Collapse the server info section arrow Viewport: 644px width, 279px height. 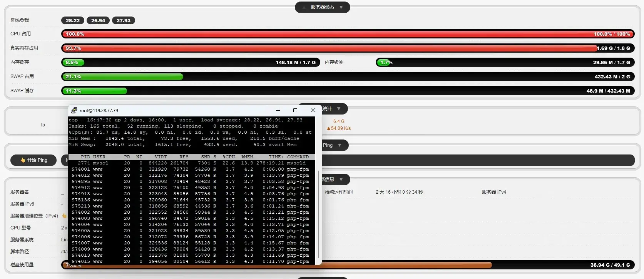click(341, 179)
